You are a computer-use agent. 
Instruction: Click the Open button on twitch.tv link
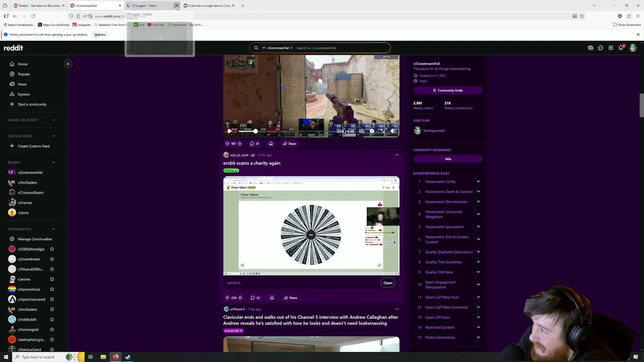click(x=388, y=283)
